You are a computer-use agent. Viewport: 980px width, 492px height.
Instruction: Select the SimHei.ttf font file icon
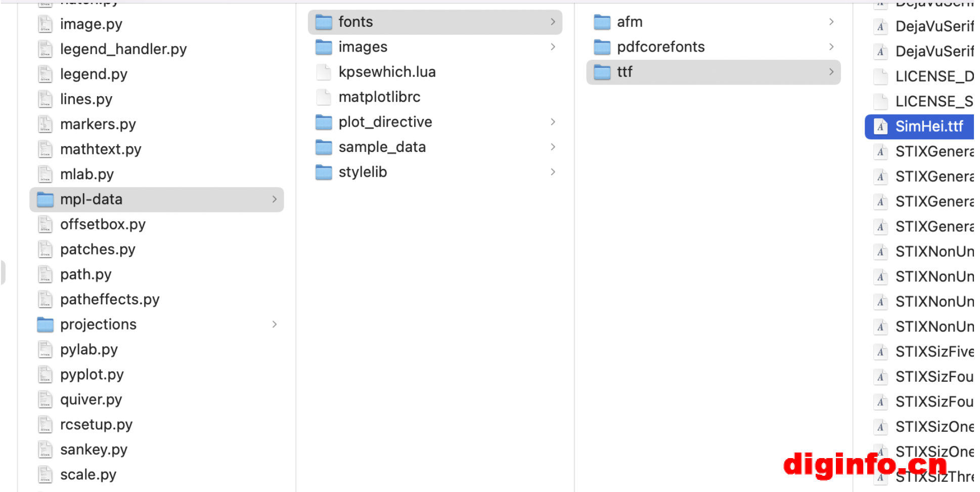point(880,127)
